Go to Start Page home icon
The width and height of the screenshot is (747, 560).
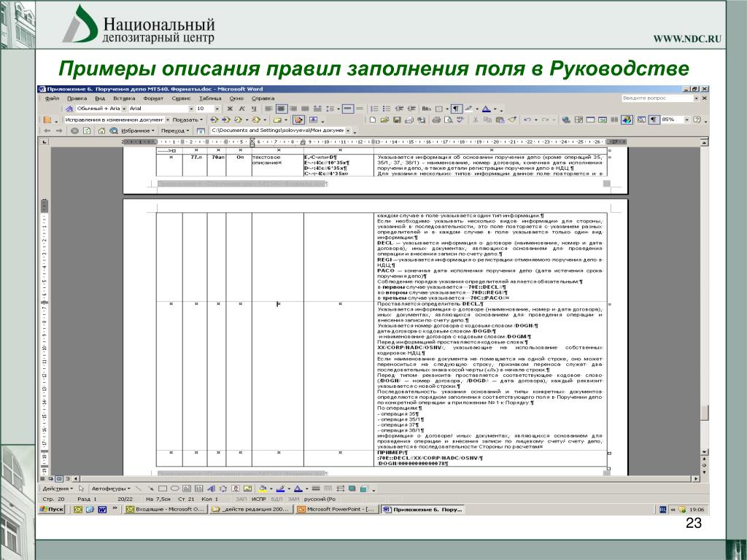(101, 131)
